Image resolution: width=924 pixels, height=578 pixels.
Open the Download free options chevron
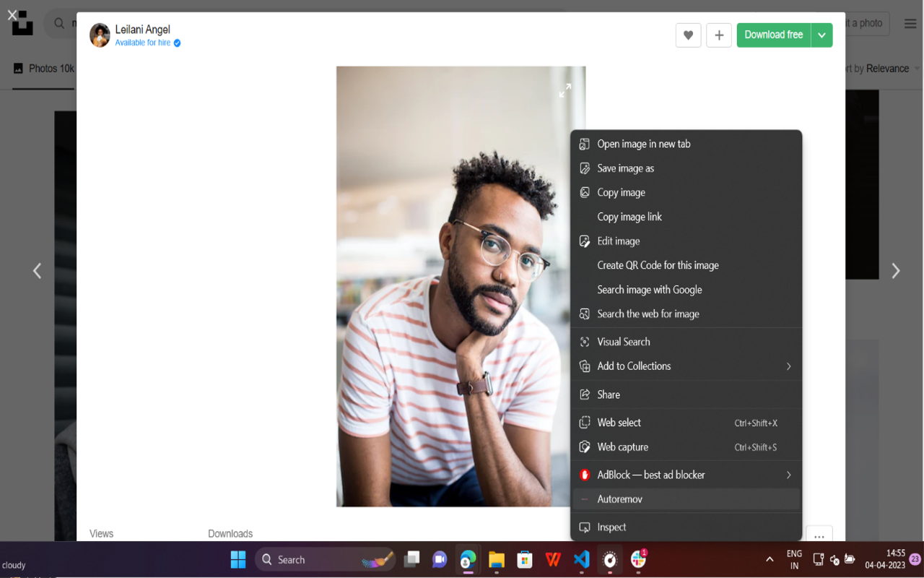click(821, 35)
